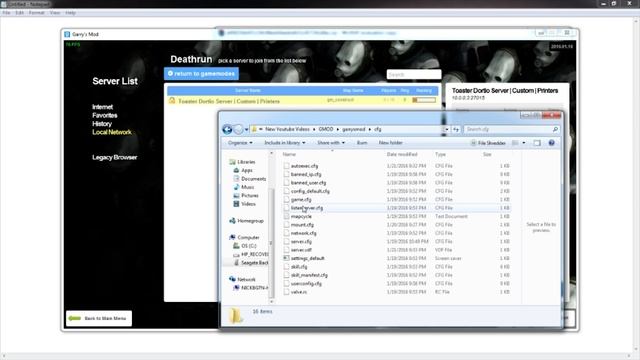Screen dimensions: 640x360
Task: Click the Burn toolbar button
Action: click(x=362, y=143)
